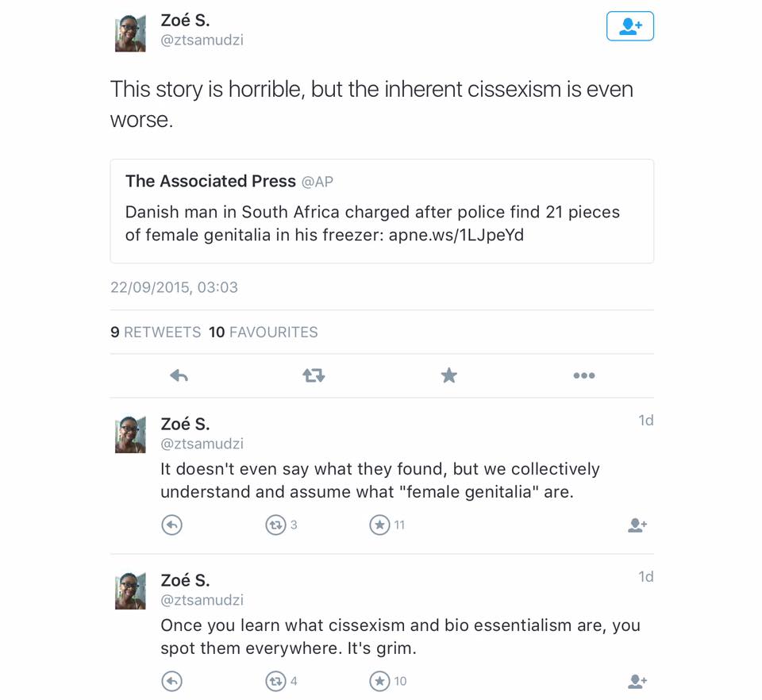
Task: View the 9 retweets list
Action: [x=156, y=333]
